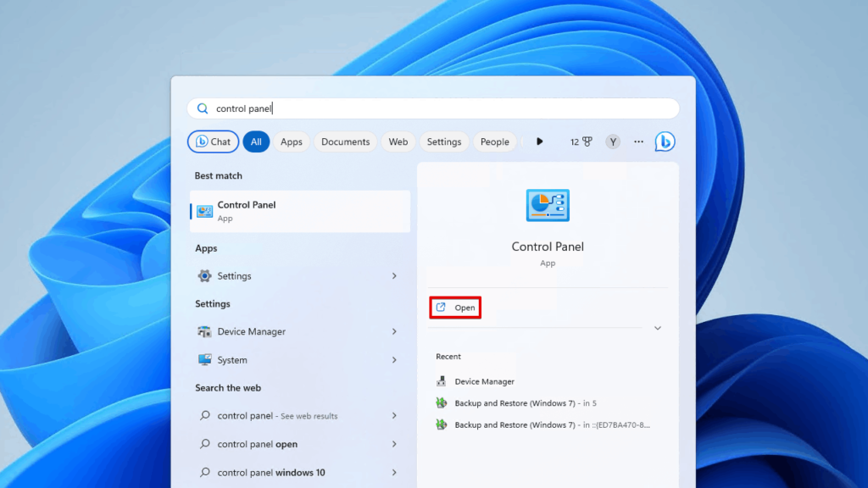Switch to the Apps search filter

click(x=291, y=141)
